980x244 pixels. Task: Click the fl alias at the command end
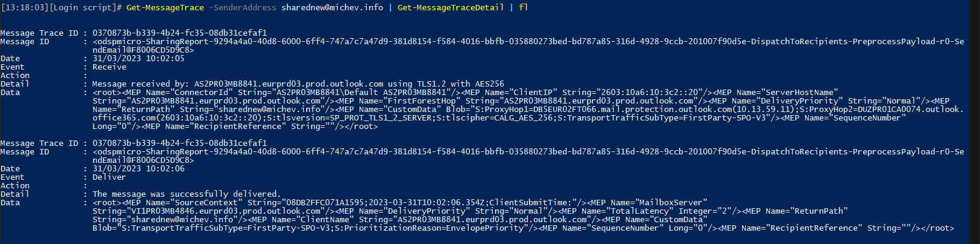pos(524,7)
